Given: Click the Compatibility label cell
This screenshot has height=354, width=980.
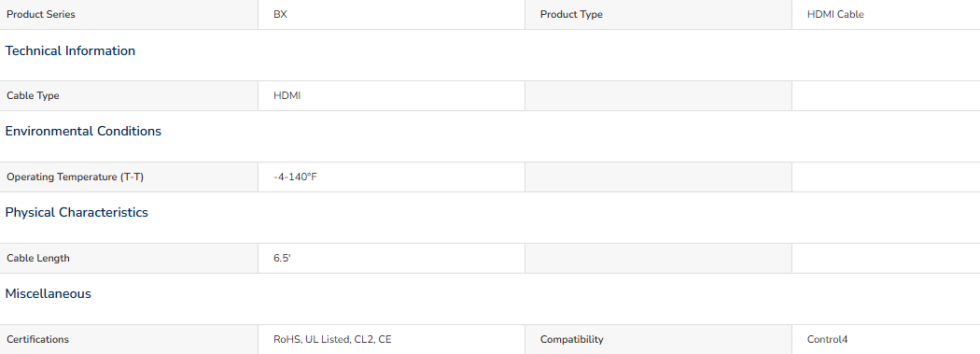Looking at the screenshot, I should (658, 340).
